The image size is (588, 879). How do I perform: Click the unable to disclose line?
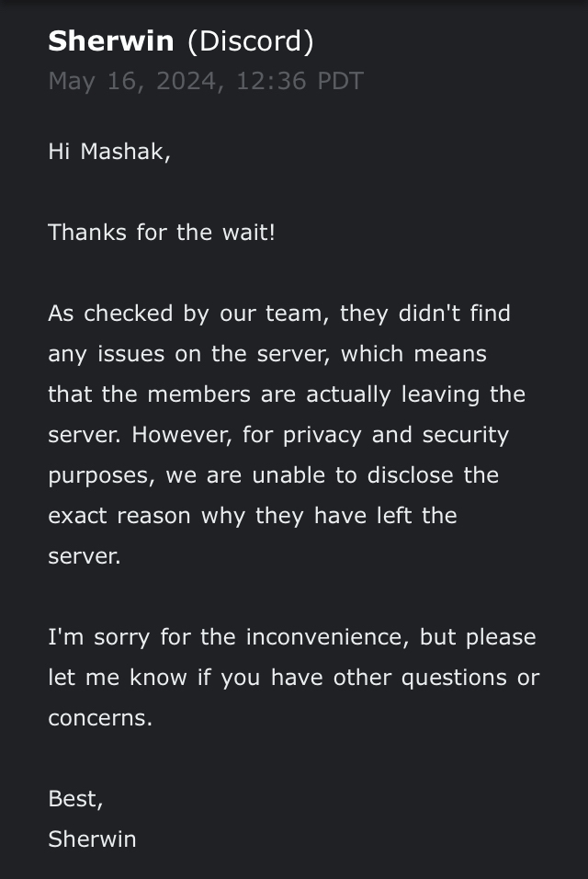273,475
